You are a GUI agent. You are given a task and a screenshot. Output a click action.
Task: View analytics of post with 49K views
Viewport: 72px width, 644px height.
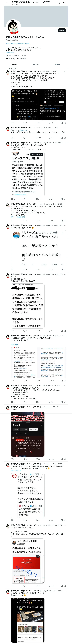[x=51, y=199]
